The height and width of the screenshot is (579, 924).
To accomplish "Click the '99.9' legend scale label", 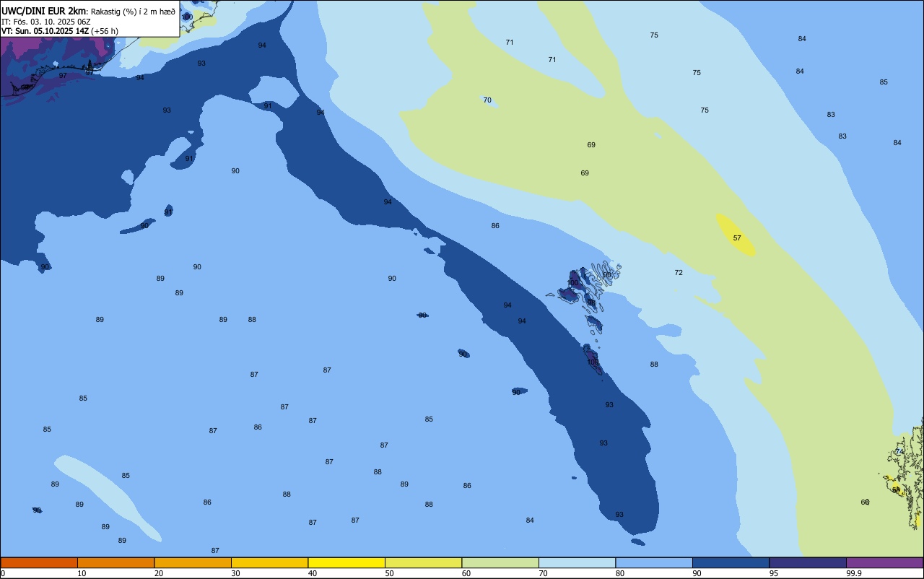I will (854, 573).
